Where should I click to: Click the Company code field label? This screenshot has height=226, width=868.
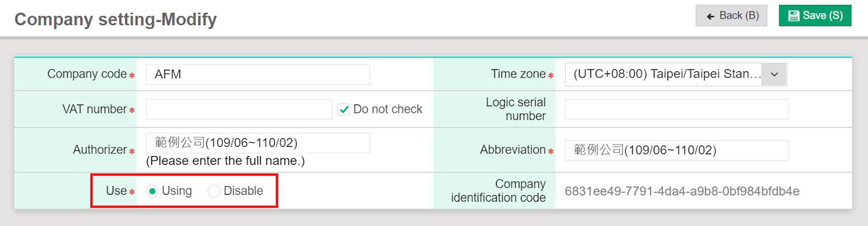click(x=87, y=74)
